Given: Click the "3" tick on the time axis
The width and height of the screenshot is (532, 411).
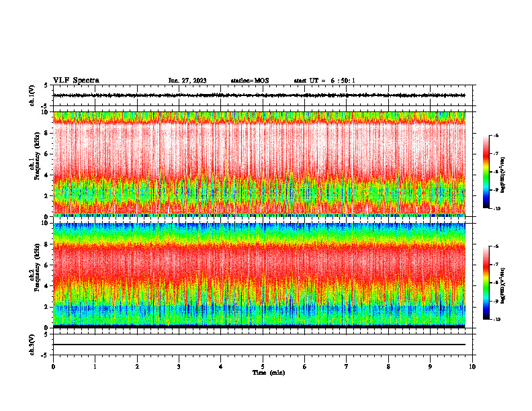Looking at the screenshot, I should (179, 367).
